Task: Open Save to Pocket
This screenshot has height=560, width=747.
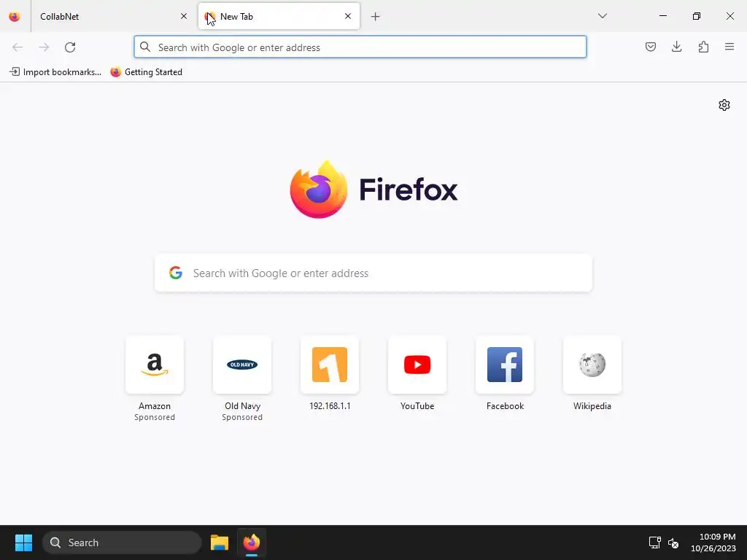Action: [651, 47]
